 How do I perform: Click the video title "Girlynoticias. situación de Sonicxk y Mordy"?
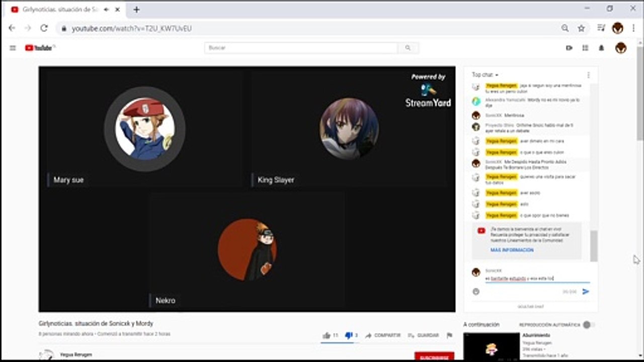coord(96,323)
